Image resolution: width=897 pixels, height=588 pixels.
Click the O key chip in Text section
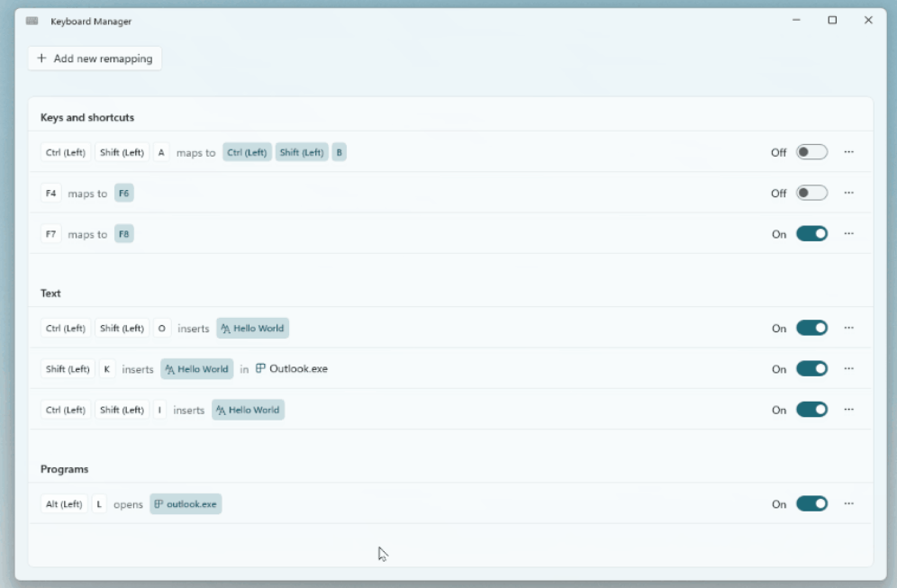point(162,329)
